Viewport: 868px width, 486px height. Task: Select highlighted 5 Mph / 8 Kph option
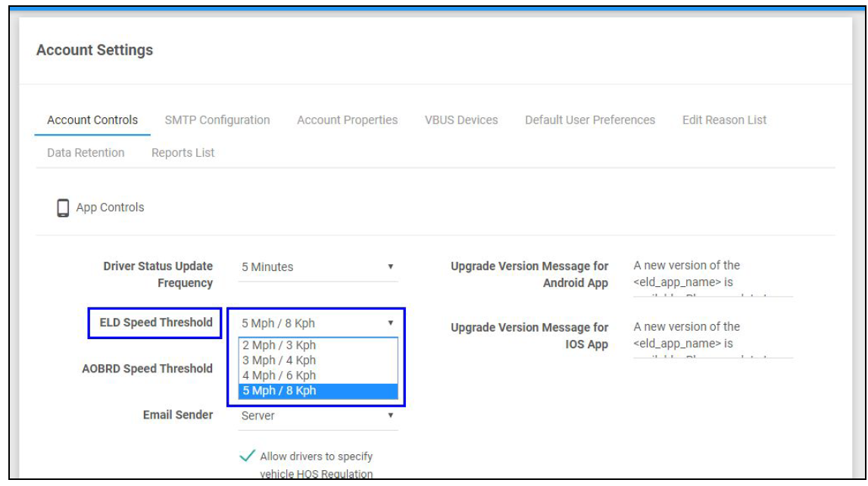[x=279, y=391]
